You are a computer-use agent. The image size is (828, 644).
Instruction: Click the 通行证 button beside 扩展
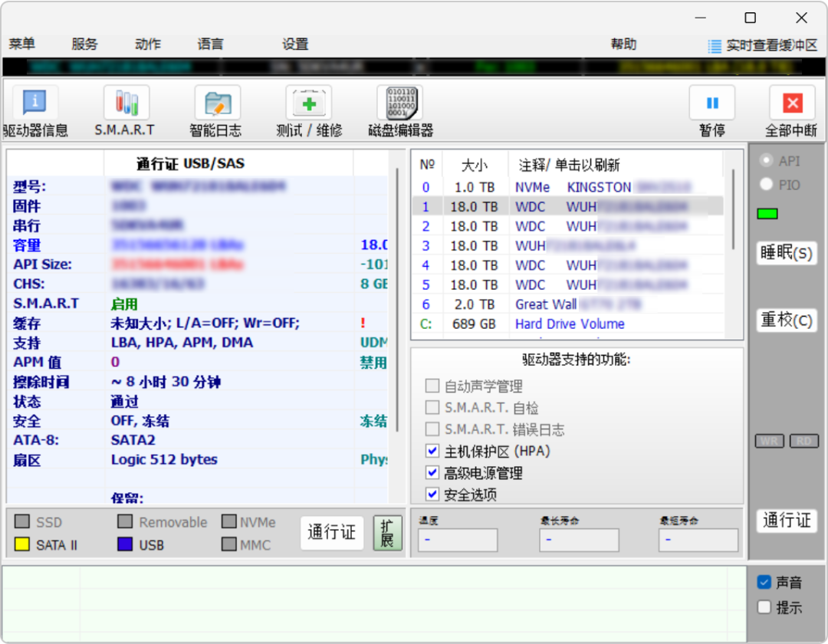pyautogui.click(x=332, y=533)
